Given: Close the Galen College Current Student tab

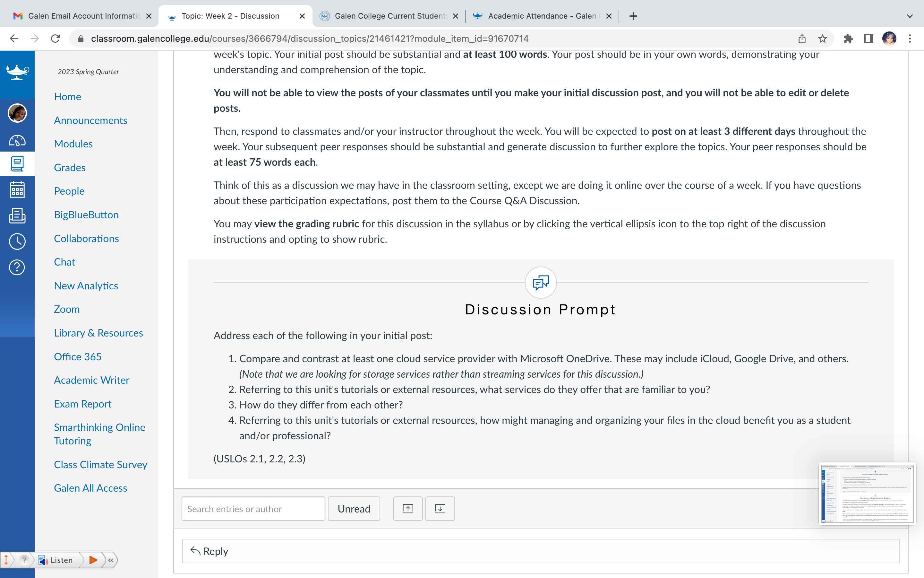Looking at the screenshot, I should click(x=456, y=16).
